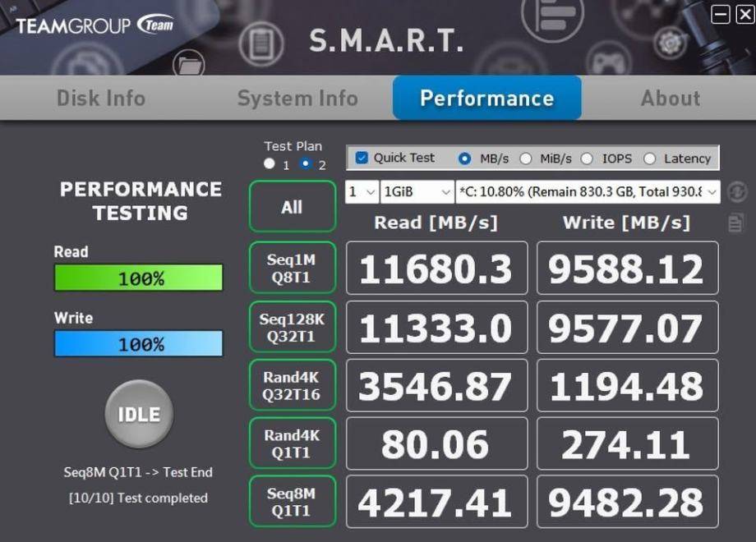
Task: Select Test Plan 1 radio button
Action: click(269, 163)
